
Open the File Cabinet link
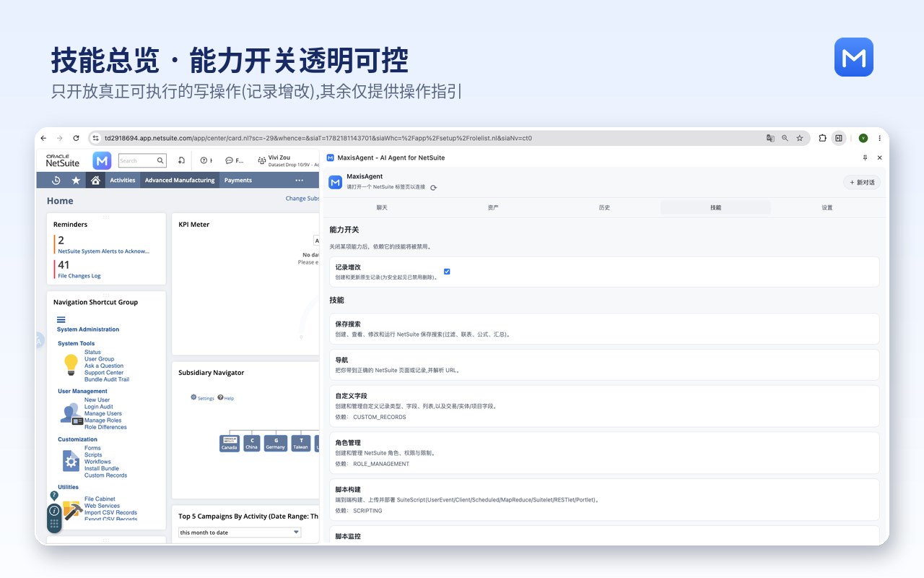coord(100,499)
